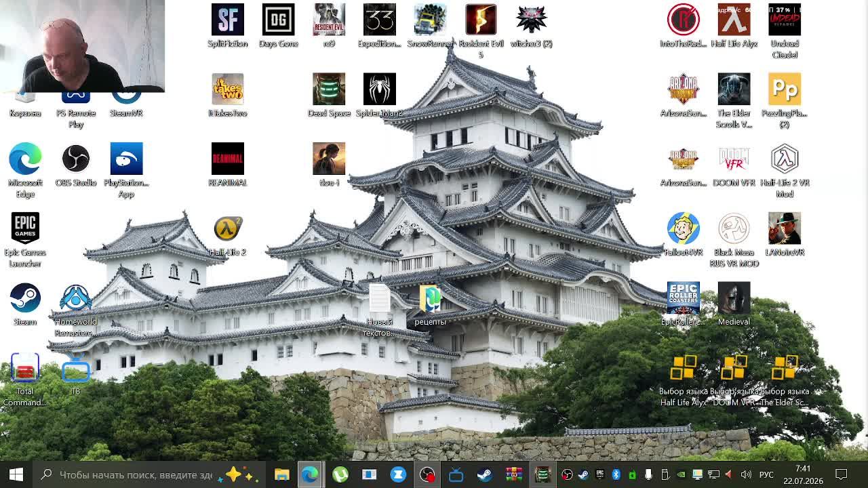Switch to Edge in the taskbar
Image resolution: width=868 pixels, height=488 pixels.
point(310,474)
